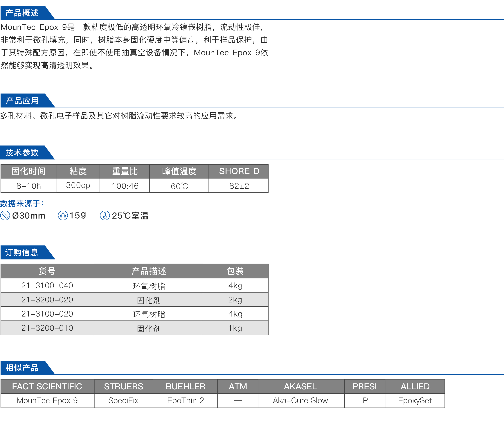Select order number 21-3100-040

tap(47, 285)
